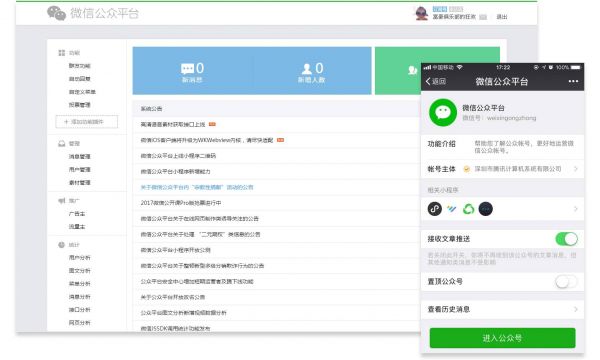
Task: Tap the three-dot more menu on phone
Action: point(573,81)
